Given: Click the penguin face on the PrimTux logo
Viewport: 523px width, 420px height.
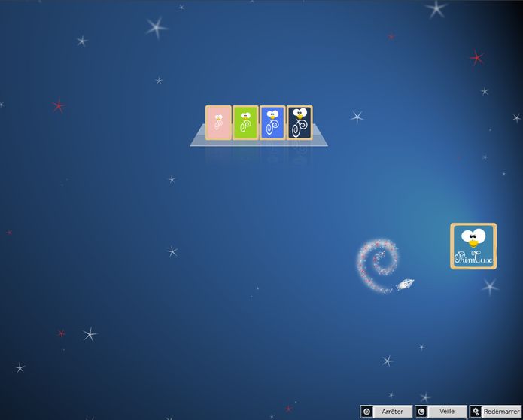Looking at the screenshot, I should pos(473,237).
